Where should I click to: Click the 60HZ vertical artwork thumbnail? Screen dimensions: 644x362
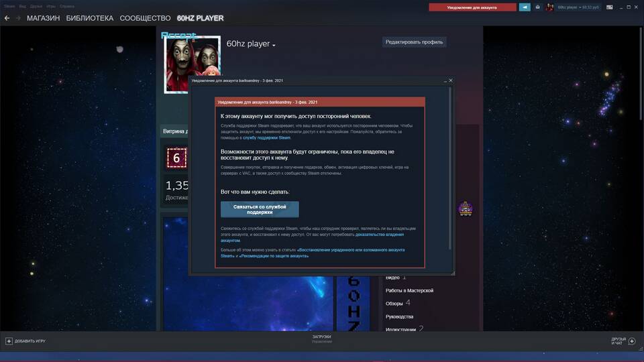click(354, 303)
